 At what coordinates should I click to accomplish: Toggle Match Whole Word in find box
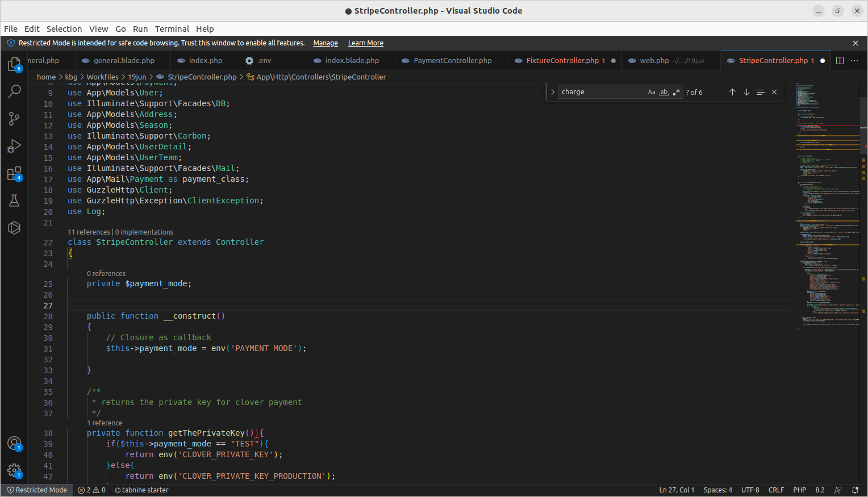pyautogui.click(x=664, y=92)
